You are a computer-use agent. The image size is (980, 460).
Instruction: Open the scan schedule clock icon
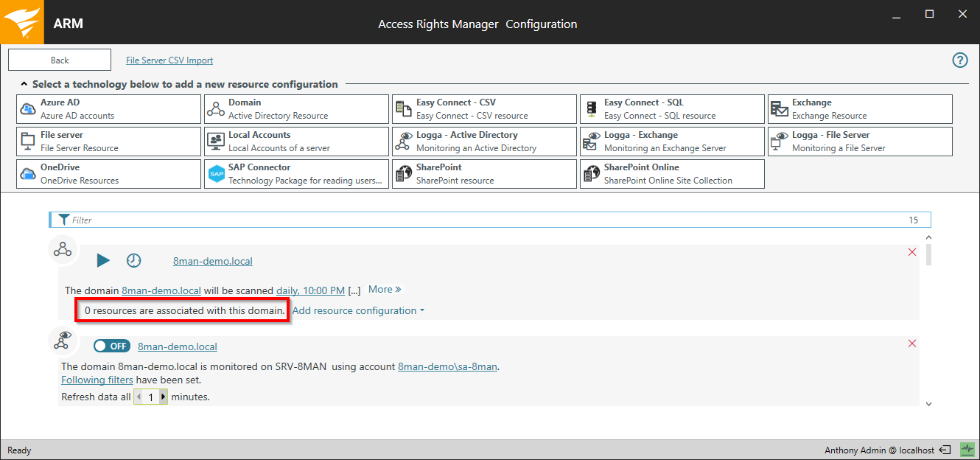pyautogui.click(x=133, y=260)
